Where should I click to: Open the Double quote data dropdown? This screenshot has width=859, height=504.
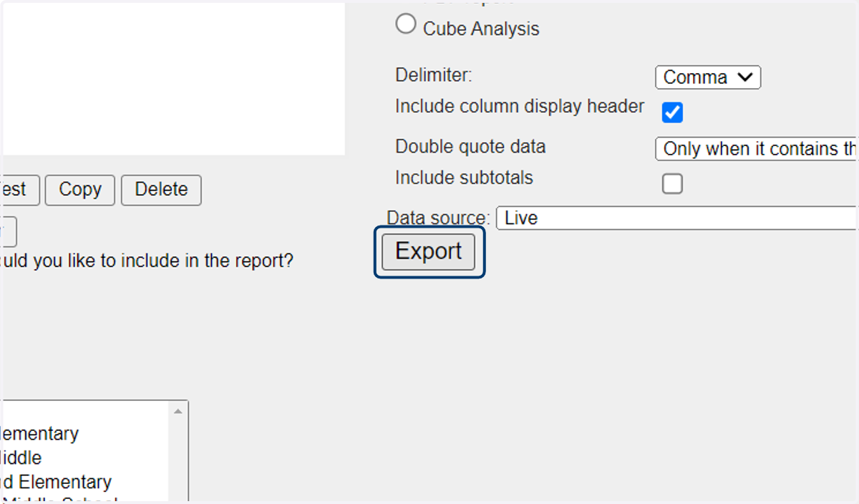757,149
